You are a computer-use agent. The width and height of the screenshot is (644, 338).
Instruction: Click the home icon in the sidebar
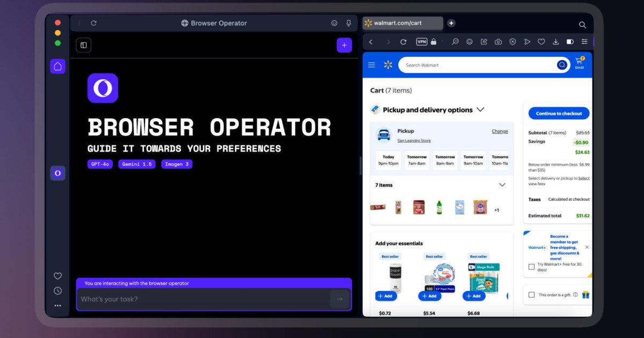(57, 67)
